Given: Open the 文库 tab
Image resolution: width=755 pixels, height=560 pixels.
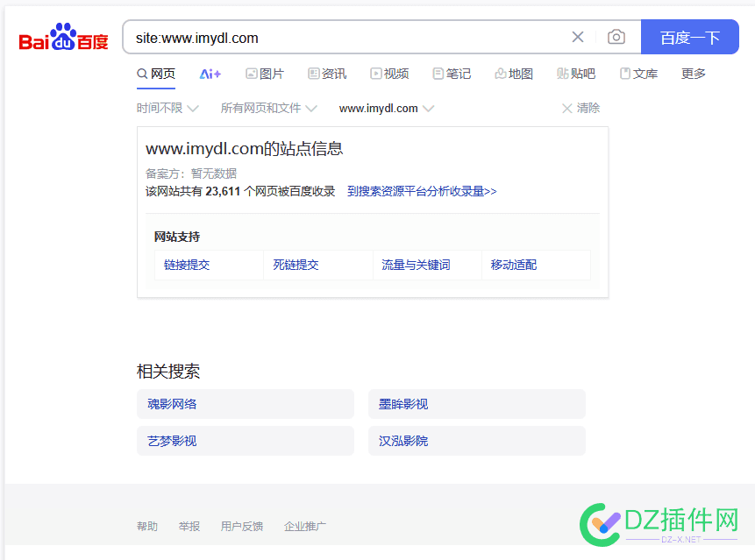Looking at the screenshot, I should pos(638,74).
